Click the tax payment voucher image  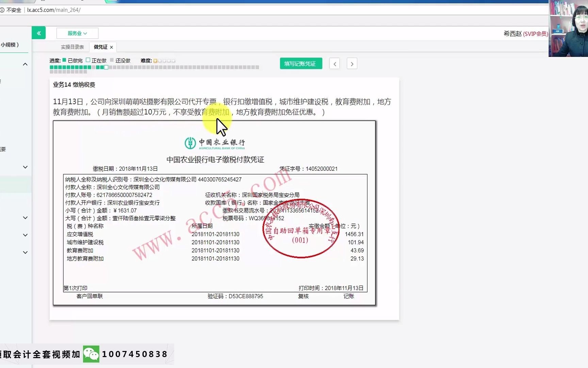214,213
